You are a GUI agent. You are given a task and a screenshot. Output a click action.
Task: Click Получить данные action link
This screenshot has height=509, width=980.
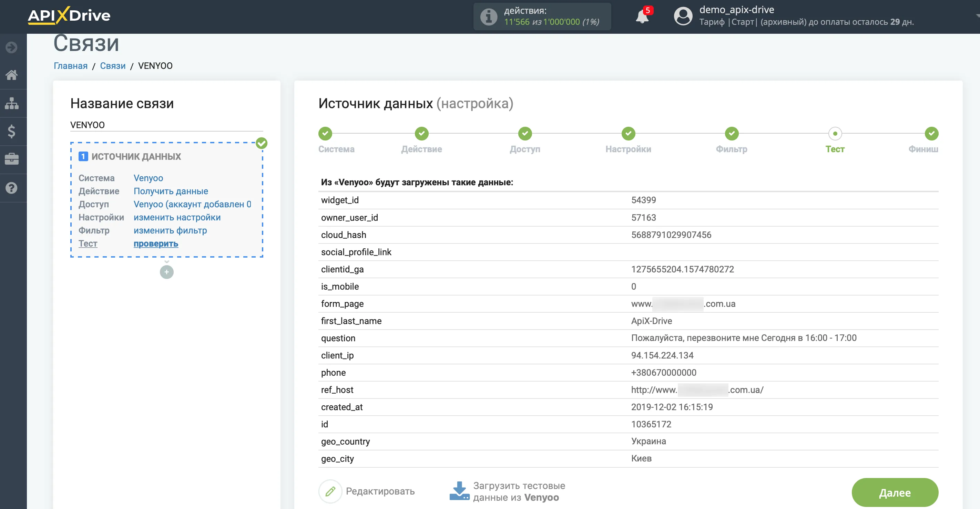[x=171, y=191]
